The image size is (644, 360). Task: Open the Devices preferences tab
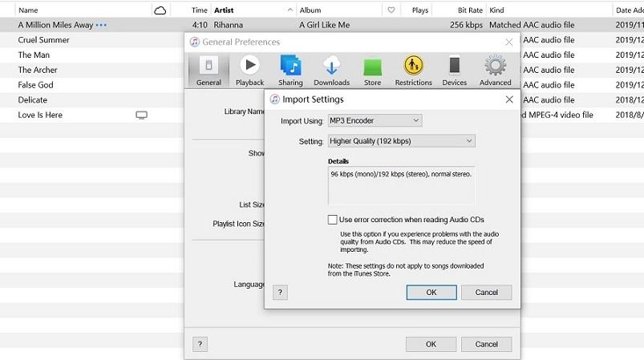click(x=454, y=71)
